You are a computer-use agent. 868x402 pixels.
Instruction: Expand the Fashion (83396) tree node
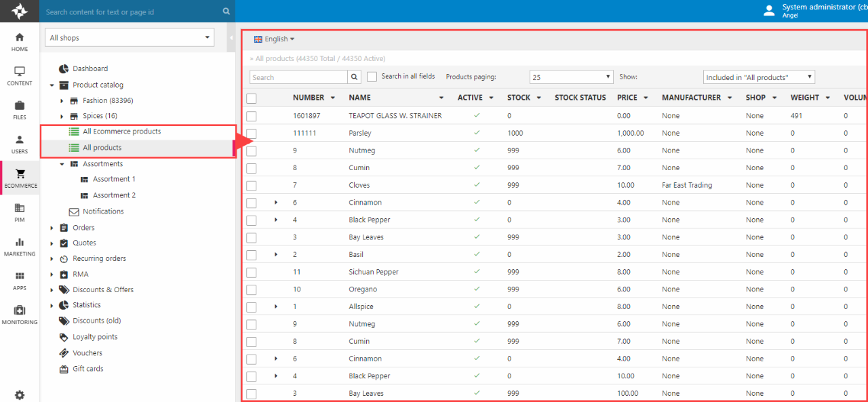pos(62,100)
